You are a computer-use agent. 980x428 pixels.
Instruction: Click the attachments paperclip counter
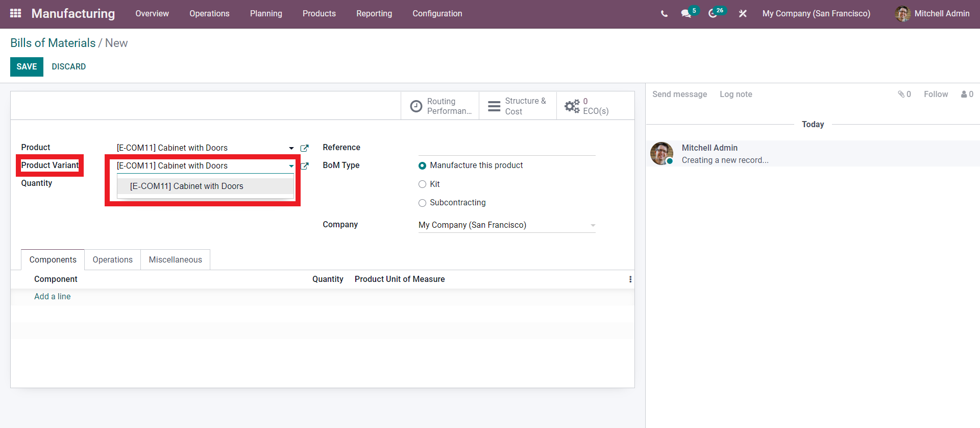[904, 94]
